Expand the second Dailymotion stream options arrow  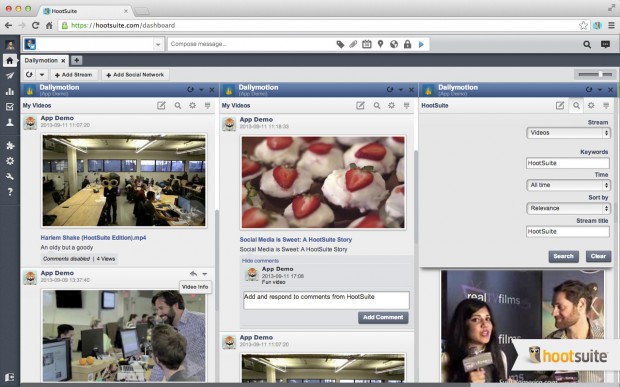(x=401, y=90)
